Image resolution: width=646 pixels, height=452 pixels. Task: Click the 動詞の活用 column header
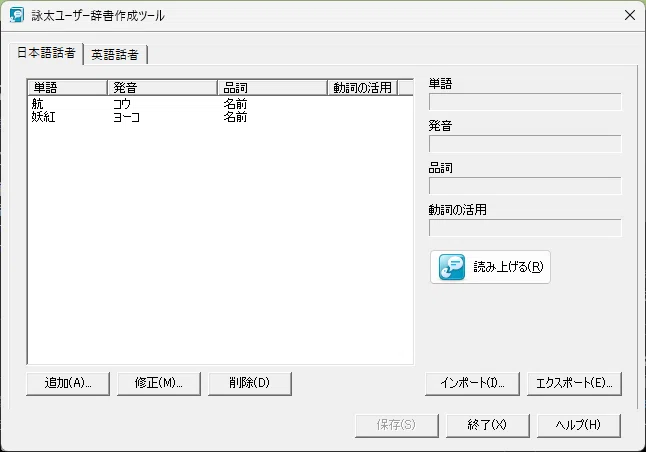[363, 88]
